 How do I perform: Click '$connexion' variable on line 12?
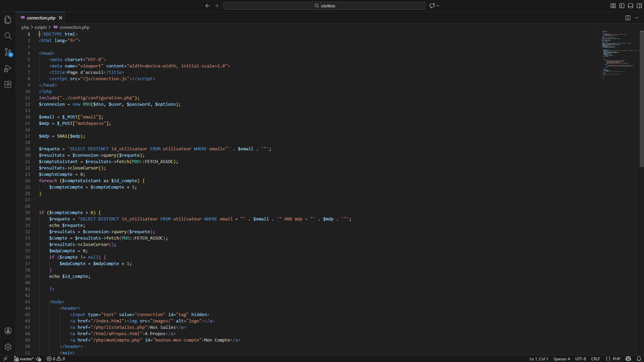pos(52,104)
